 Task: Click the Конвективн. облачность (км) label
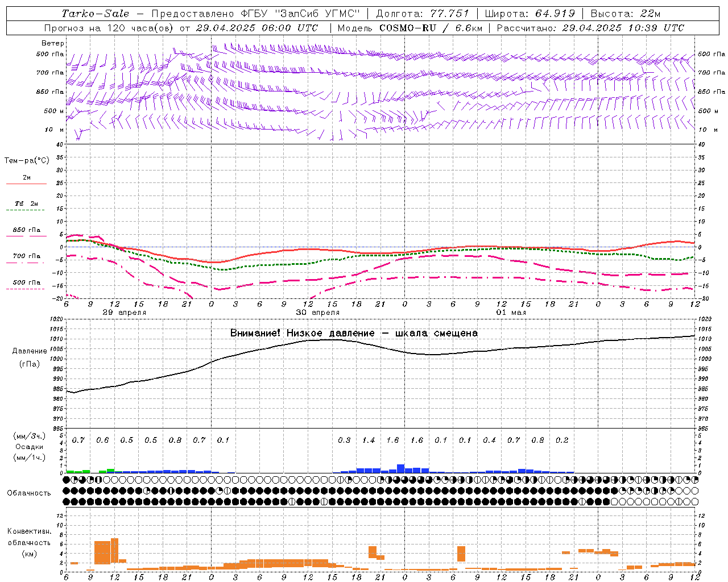(x=29, y=542)
